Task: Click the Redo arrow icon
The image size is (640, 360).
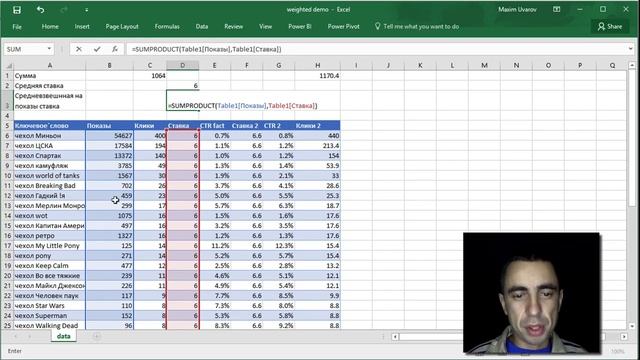Action: click(x=64, y=10)
